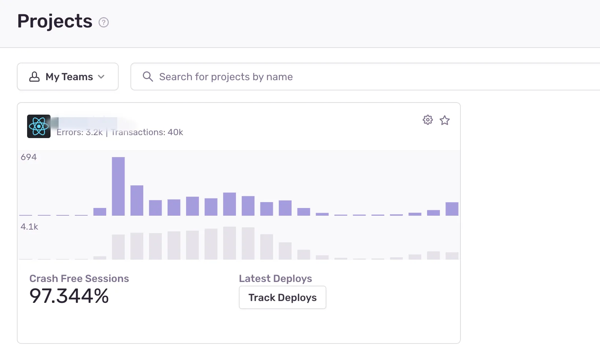Select the tallest purple errors bar

(118, 186)
